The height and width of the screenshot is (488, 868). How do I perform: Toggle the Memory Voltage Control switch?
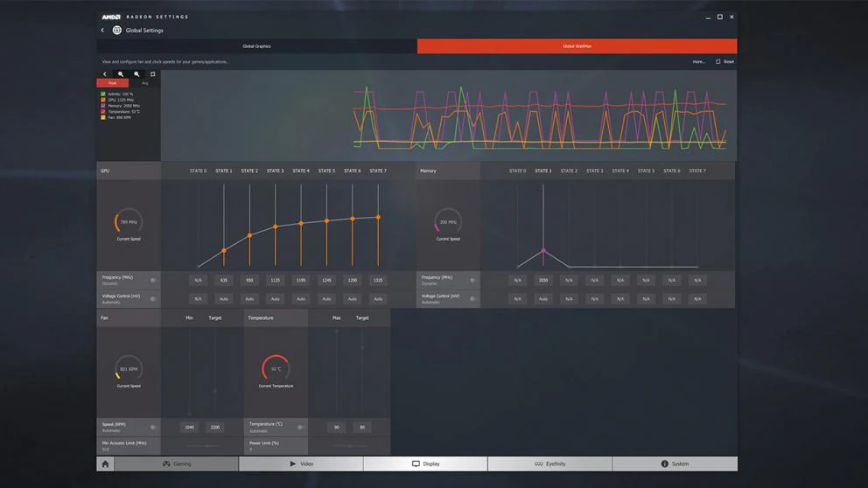coord(472,298)
